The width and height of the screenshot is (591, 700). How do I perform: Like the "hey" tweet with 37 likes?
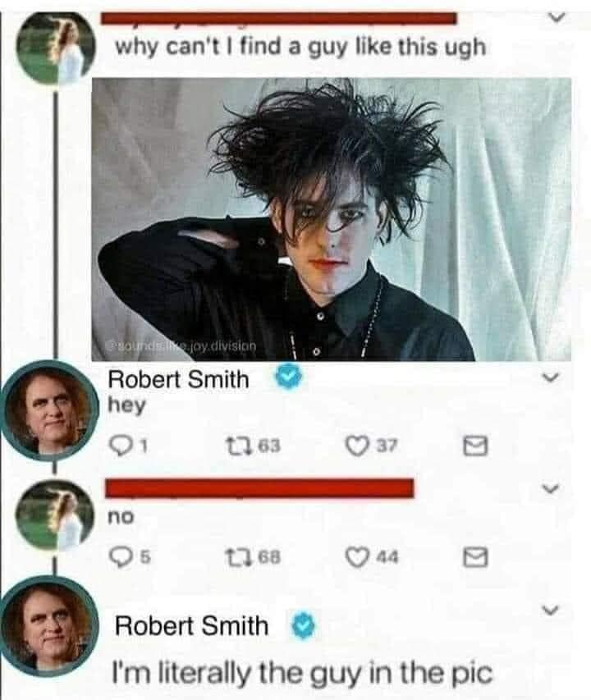(x=358, y=446)
